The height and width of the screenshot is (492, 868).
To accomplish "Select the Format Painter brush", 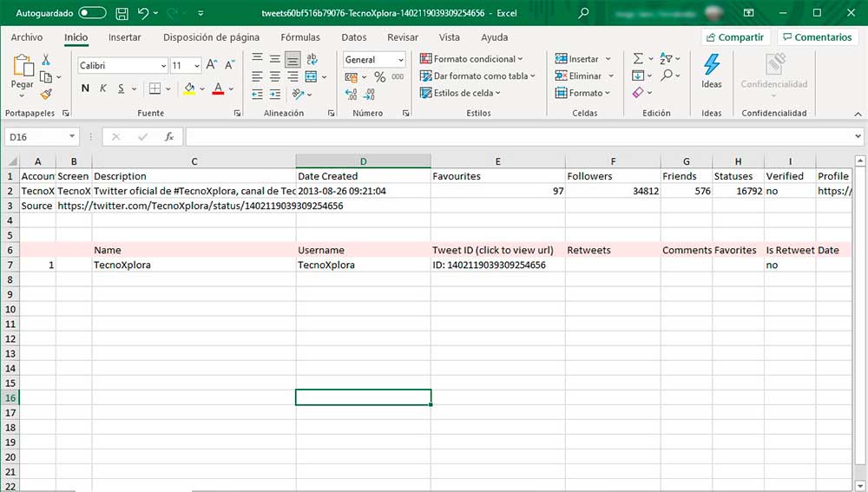I will 46,94.
